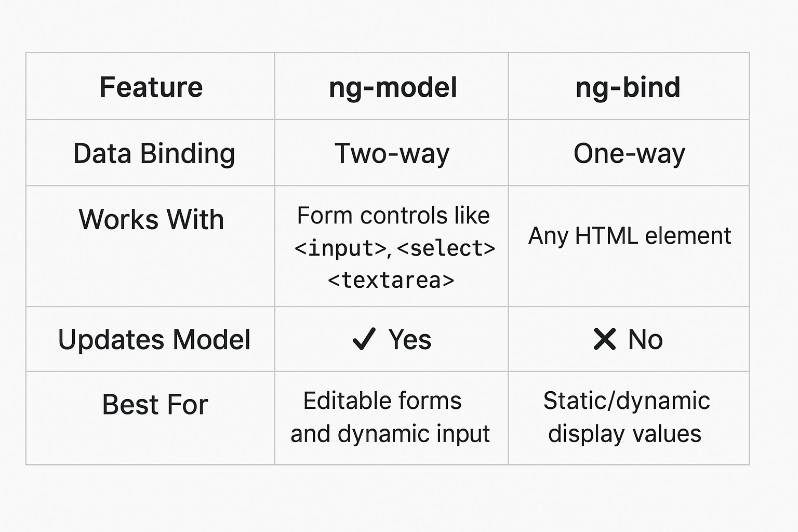The width and height of the screenshot is (798, 532).
Task: Click the 'Editable forms and dynamic input' cell
Action: 390,417
